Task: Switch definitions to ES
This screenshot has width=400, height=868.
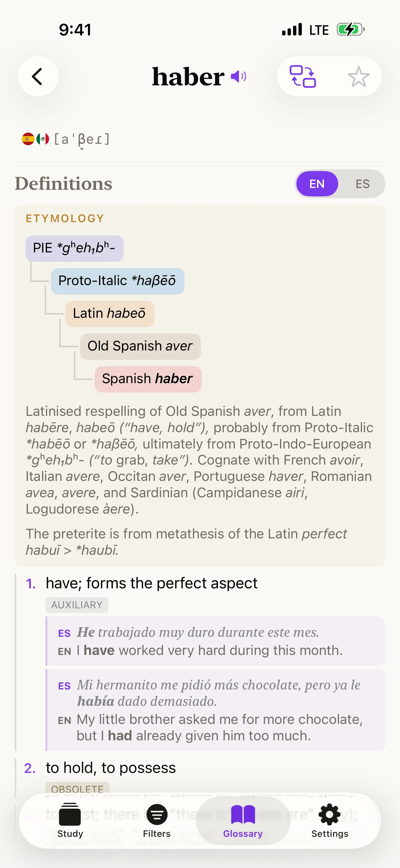Action: (362, 184)
